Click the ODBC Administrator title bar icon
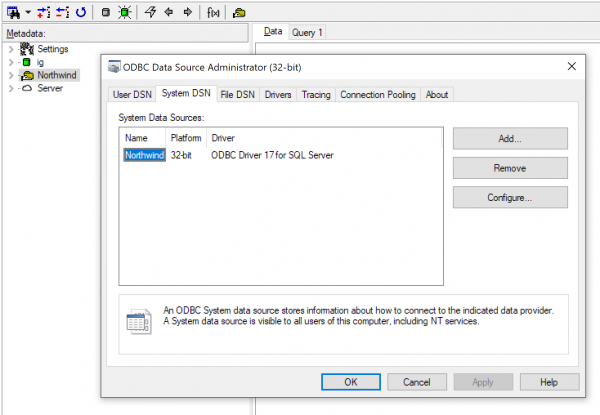This screenshot has height=415, width=600. (x=114, y=67)
